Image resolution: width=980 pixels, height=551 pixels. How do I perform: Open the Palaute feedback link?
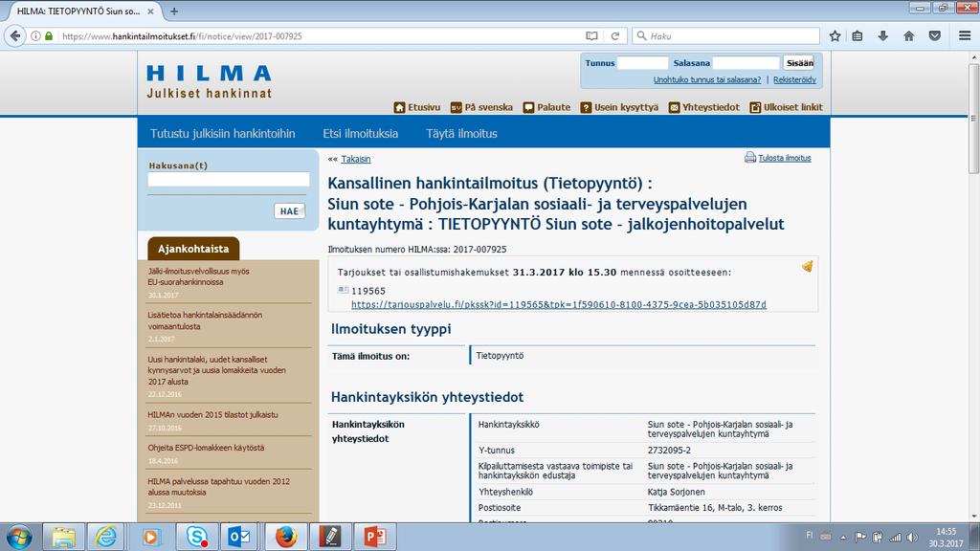pyautogui.click(x=546, y=107)
